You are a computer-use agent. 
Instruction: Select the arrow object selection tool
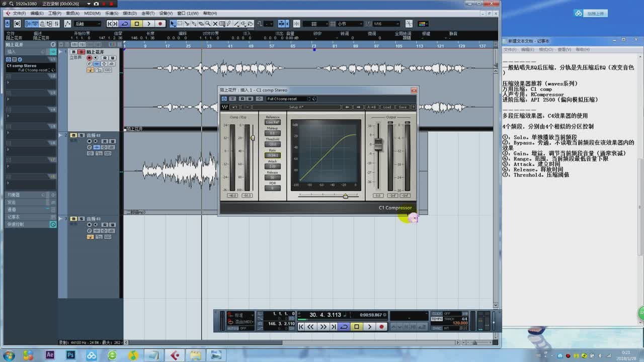(x=173, y=24)
